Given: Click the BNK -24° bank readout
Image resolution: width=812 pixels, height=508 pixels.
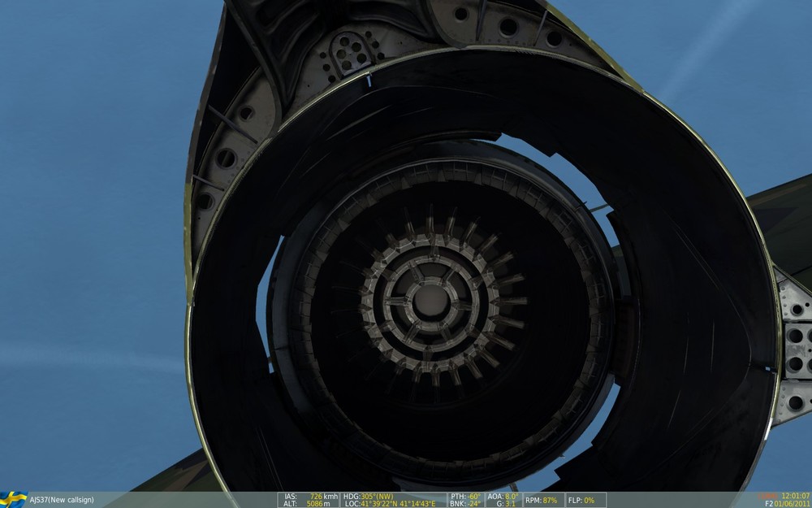Looking at the screenshot, I should click(x=466, y=504).
